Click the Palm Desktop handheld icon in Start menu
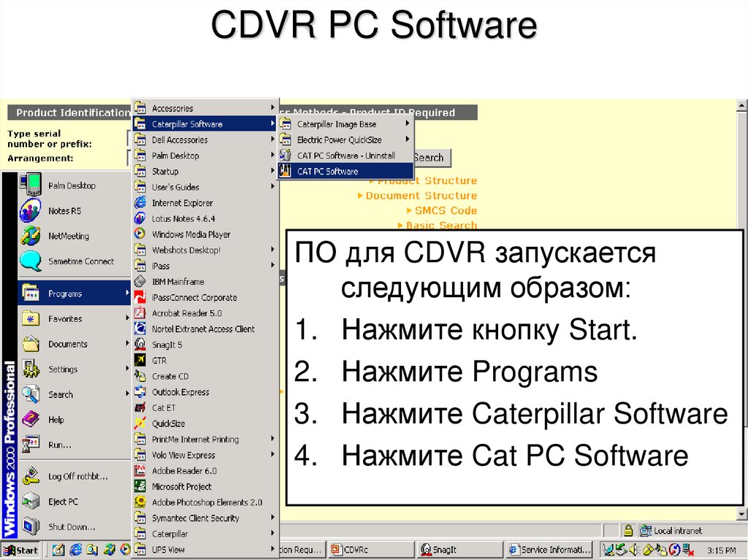The image size is (748, 560). [x=31, y=185]
